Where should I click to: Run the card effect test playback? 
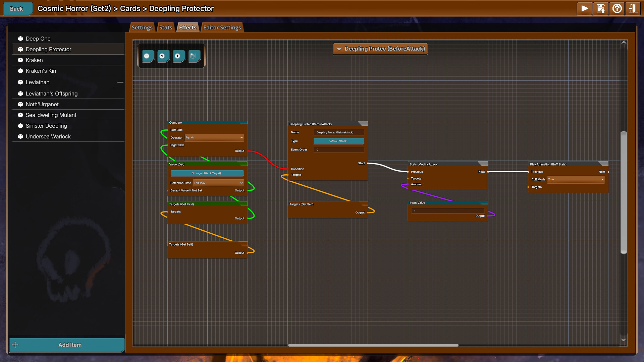584,8
